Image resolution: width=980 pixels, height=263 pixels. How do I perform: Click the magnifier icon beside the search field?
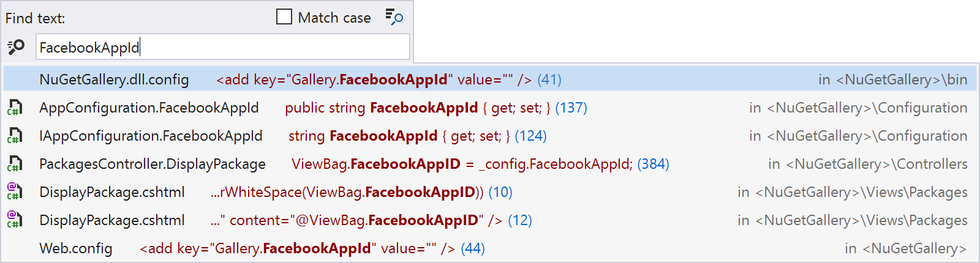pos(16,47)
